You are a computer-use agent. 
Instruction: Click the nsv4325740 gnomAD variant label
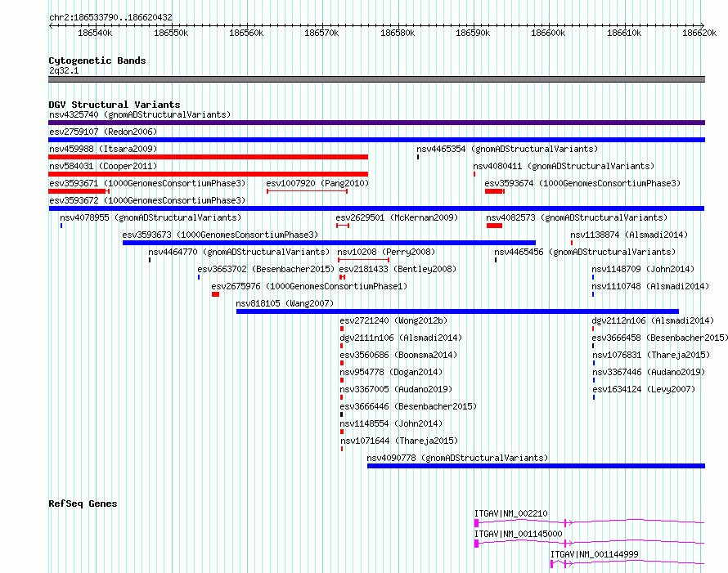(x=140, y=114)
